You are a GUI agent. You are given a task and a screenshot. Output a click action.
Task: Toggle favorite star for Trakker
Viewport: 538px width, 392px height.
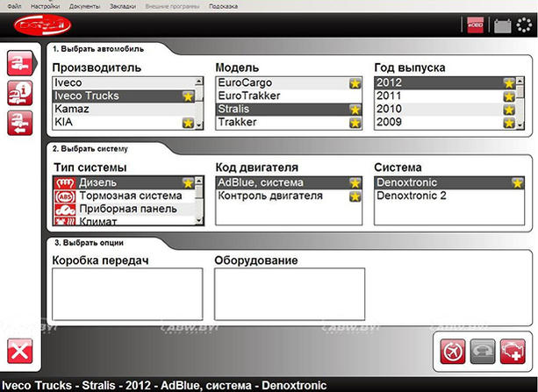[x=355, y=123]
